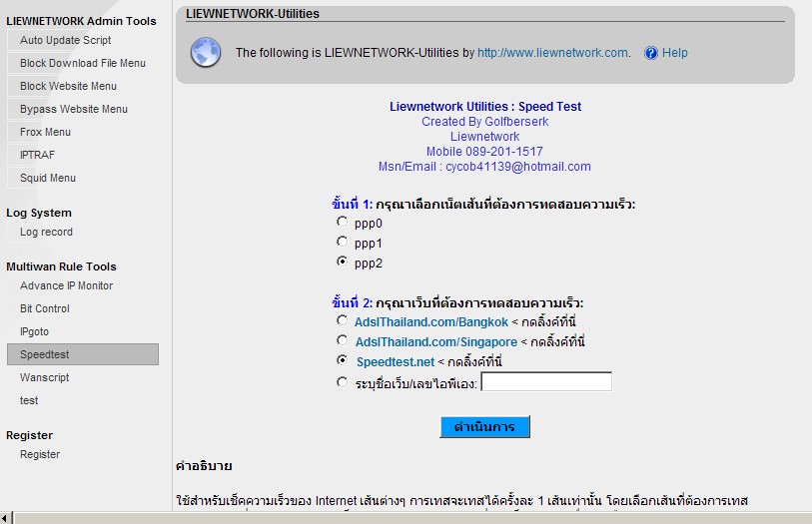
Task: Open IPgoto sidebar item
Action: pos(34,331)
